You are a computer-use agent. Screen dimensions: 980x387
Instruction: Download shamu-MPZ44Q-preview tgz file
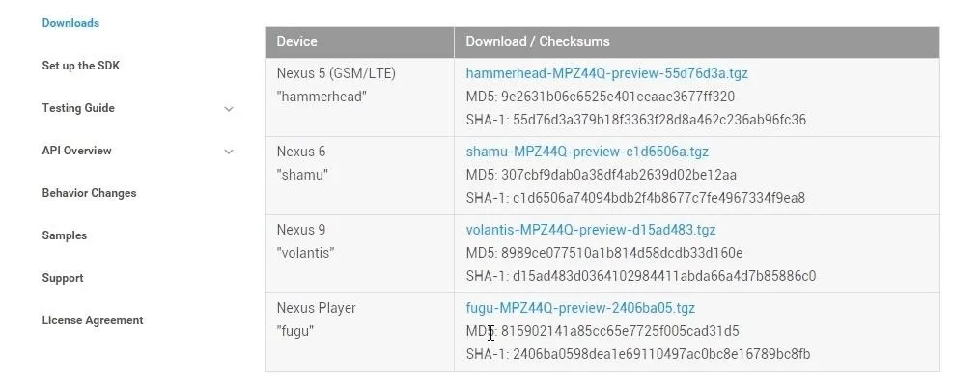point(587,152)
